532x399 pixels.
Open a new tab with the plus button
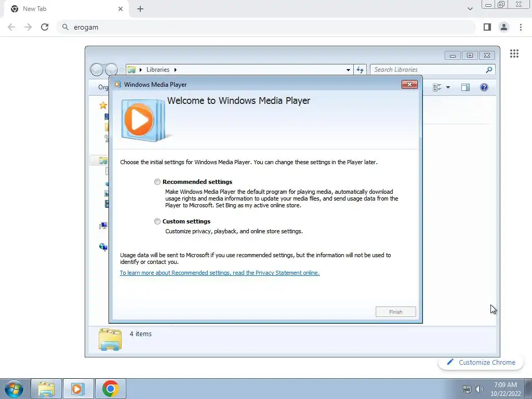pos(140,9)
